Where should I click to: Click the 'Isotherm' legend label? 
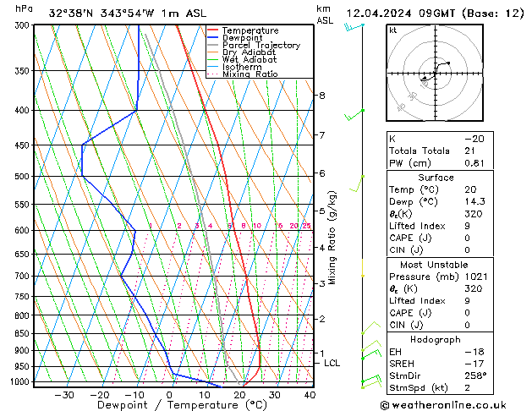(242, 67)
